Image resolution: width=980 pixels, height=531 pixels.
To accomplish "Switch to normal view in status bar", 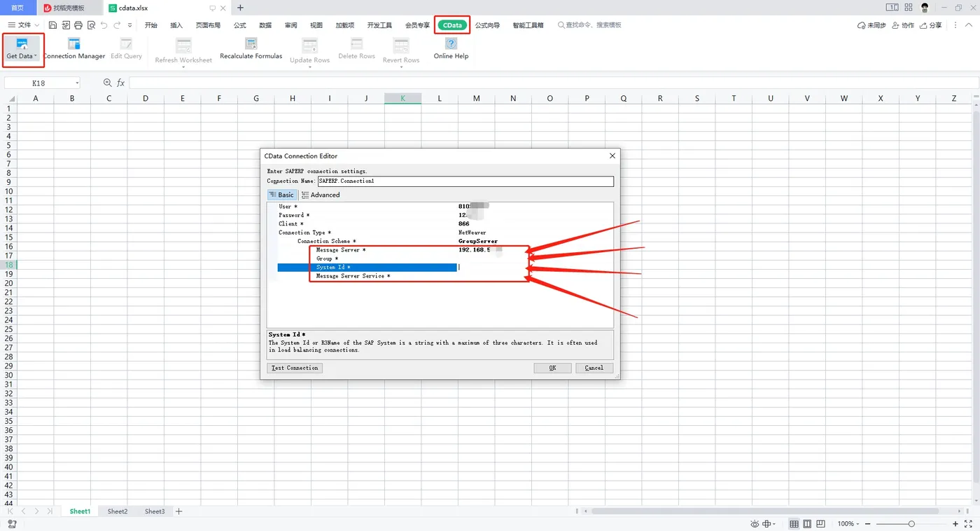I will tap(794, 524).
